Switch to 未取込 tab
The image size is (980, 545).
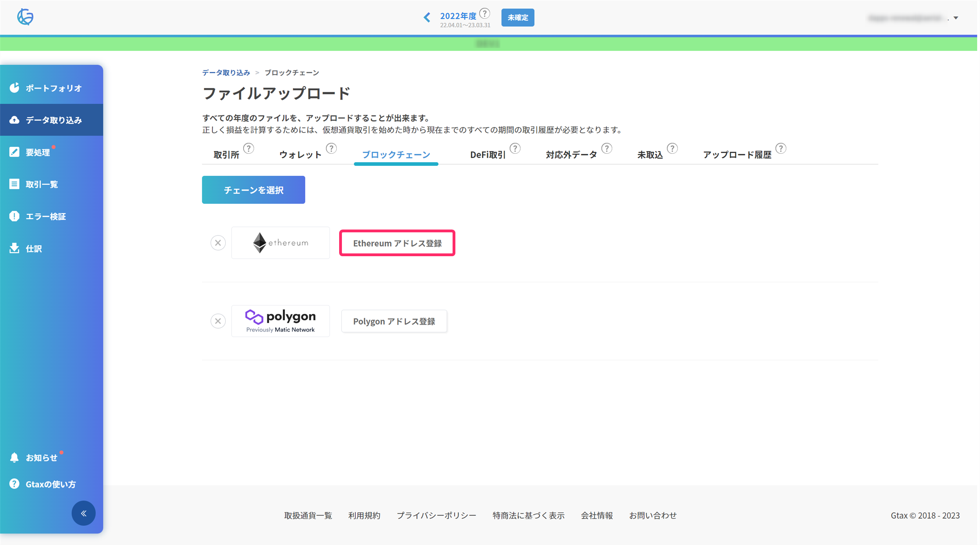point(650,155)
